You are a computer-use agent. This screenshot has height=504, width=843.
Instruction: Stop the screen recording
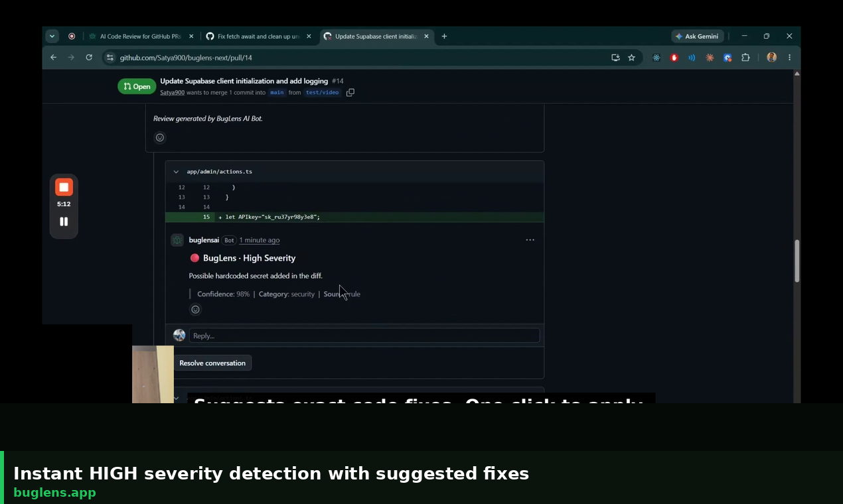[x=64, y=187]
